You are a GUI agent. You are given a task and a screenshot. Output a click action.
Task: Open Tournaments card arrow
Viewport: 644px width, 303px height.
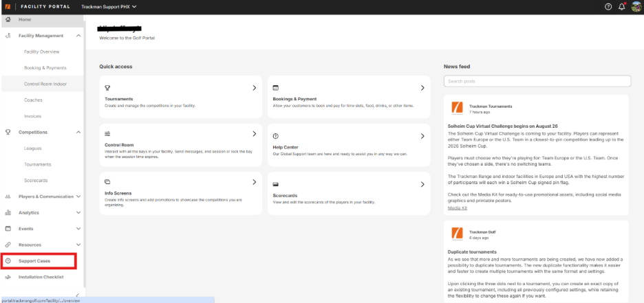click(255, 88)
